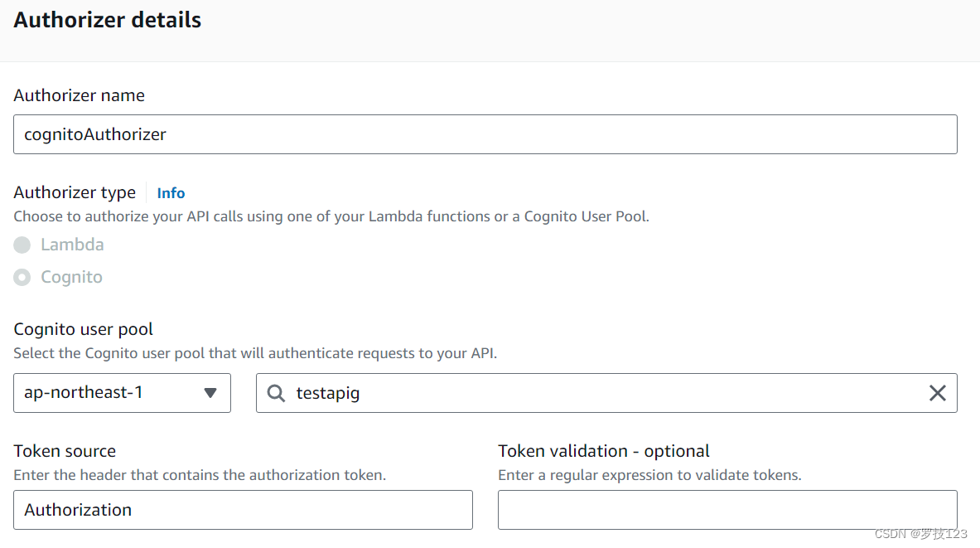Click the Token validation - optional label

click(603, 451)
